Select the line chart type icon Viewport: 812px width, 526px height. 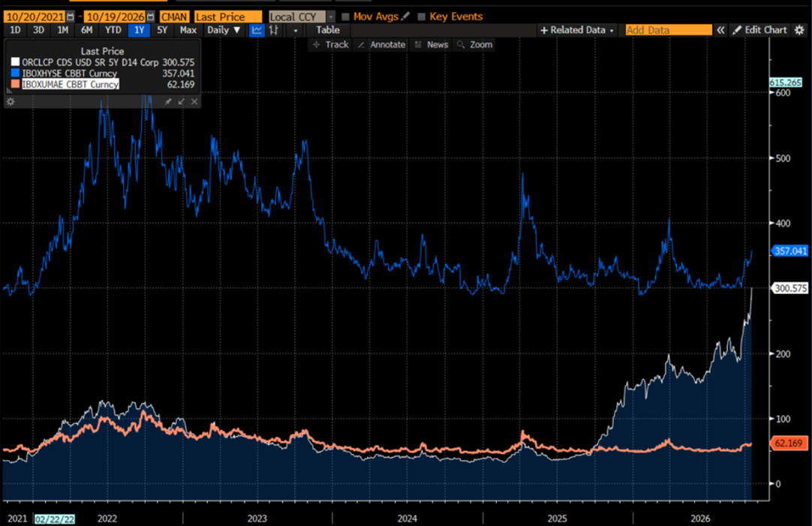click(x=257, y=30)
